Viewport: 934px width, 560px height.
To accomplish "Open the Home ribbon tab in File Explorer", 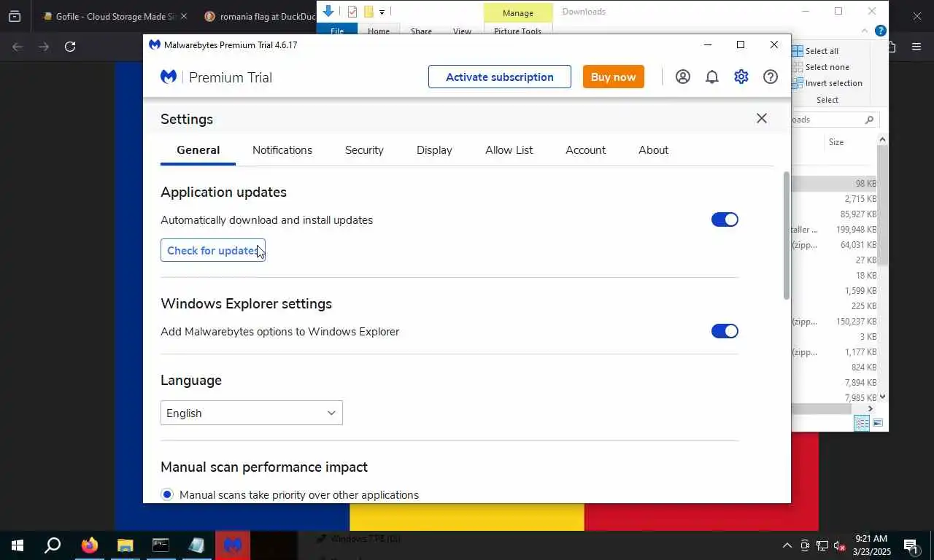I will pos(379,31).
